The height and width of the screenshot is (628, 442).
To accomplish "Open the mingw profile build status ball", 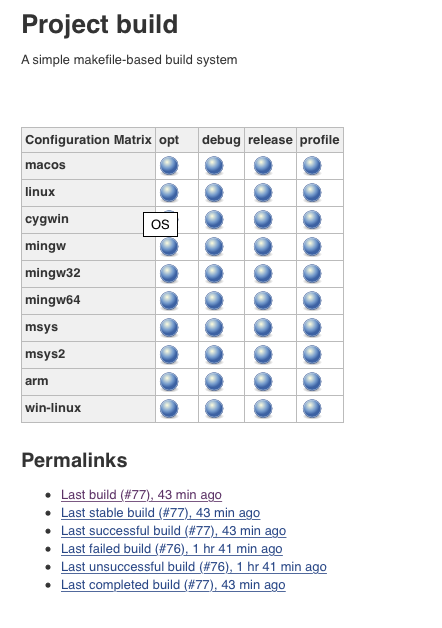I will coord(312,246).
